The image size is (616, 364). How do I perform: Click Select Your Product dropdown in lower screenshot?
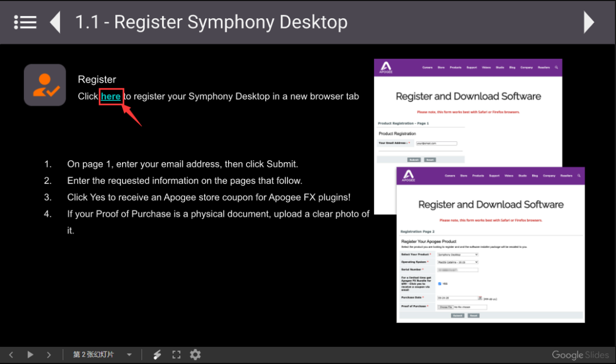tap(457, 255)
